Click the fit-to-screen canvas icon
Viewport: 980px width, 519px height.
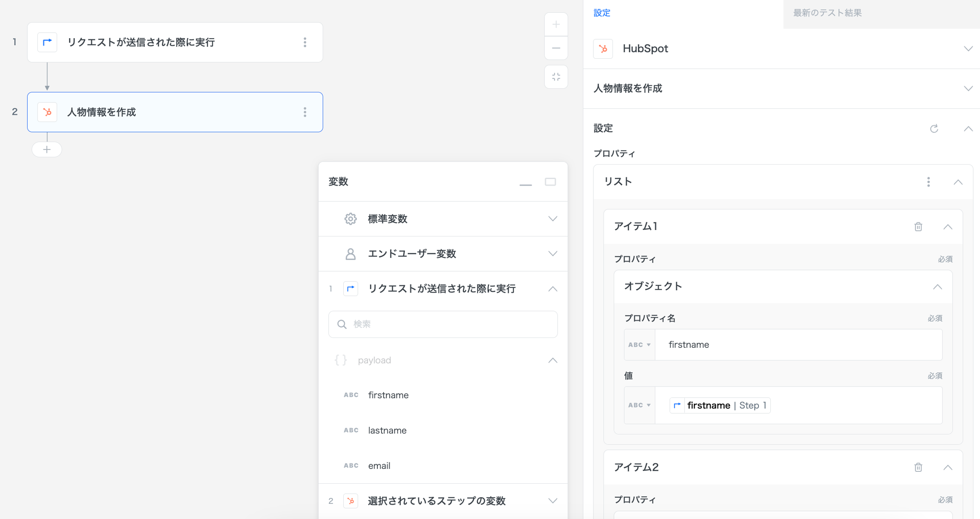pyautogui.click(x=556, y=77)
